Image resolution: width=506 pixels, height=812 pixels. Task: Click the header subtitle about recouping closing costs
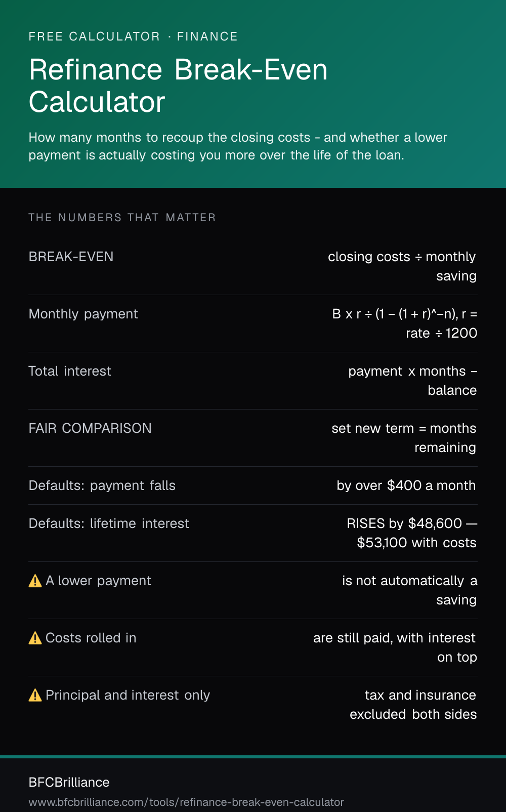coord(238,146)
